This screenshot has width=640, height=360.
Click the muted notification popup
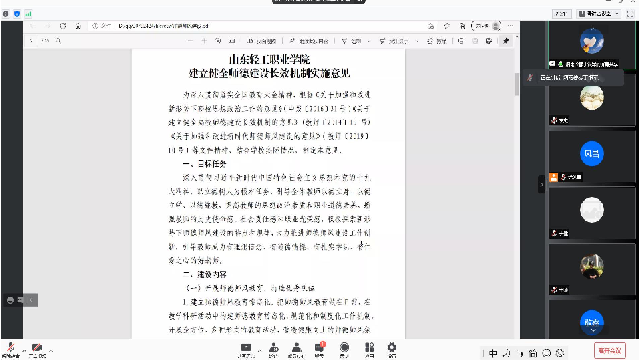pyautogui.click(x=573, y=77)
